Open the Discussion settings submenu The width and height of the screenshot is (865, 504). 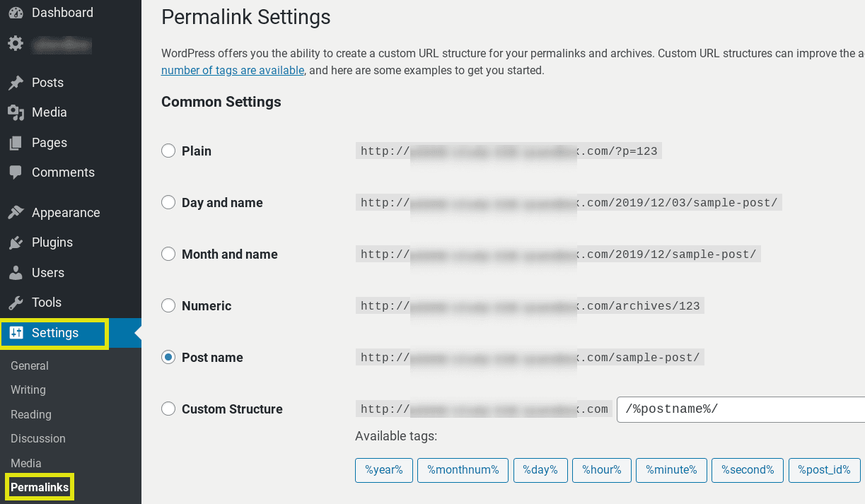[38, 438]
